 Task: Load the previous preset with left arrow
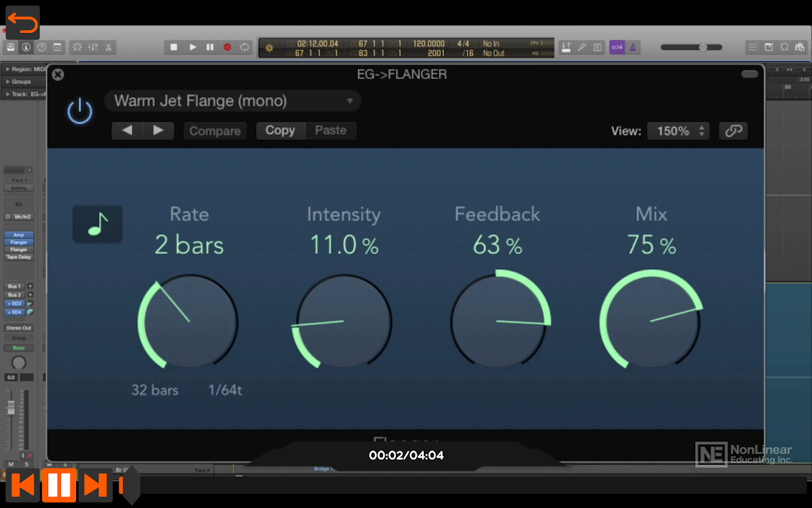[x=127, y=131]
